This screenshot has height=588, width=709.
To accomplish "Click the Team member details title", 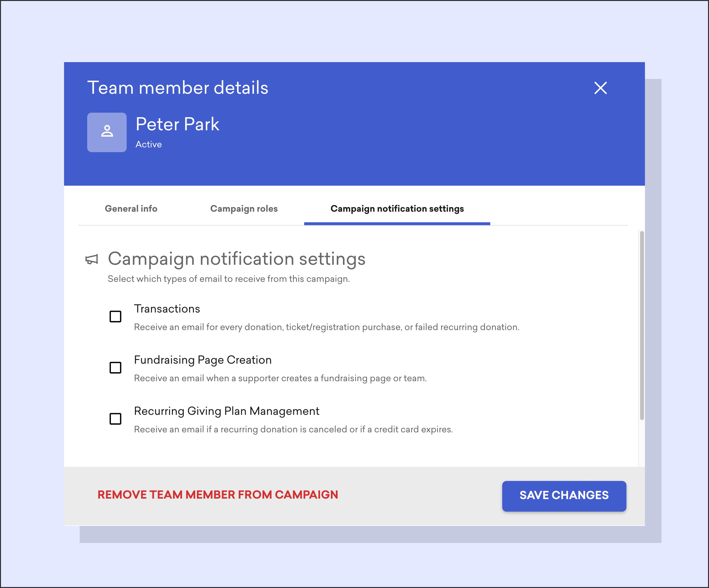I will point(178,88).
